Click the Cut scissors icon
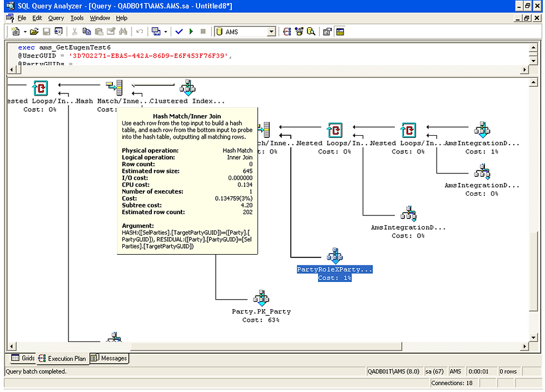Image resolution: width=545 pixels, height=392 pixels. tap(75, 32)
